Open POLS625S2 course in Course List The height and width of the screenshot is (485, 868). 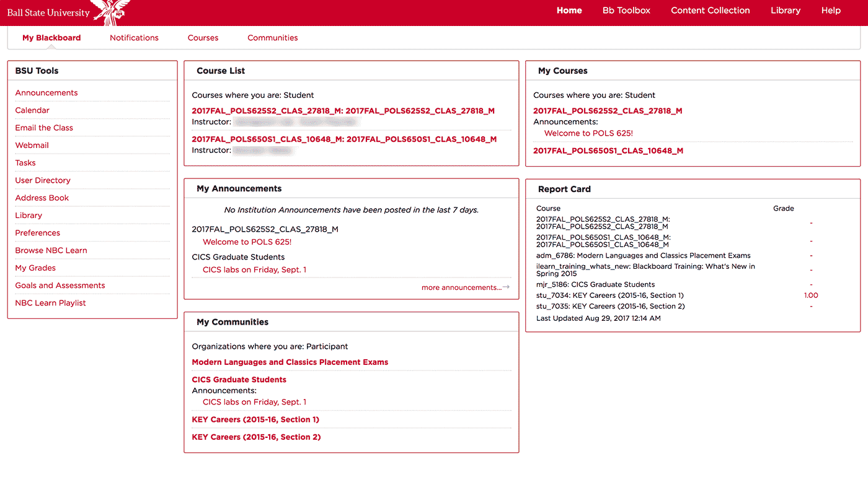coord(343,111)
